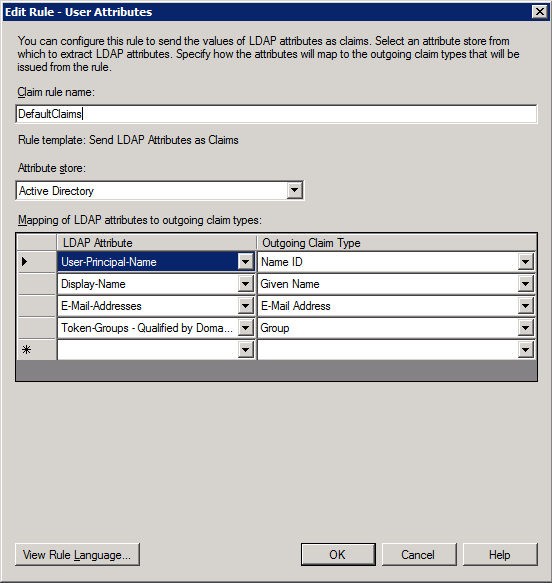Click the LDAP Attribute column header
Screen dimensions: 552x583
[x=156, y=243]
